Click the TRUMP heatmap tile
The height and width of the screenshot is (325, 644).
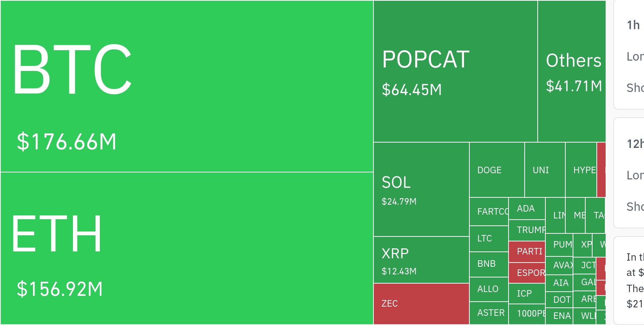[527, 230]
